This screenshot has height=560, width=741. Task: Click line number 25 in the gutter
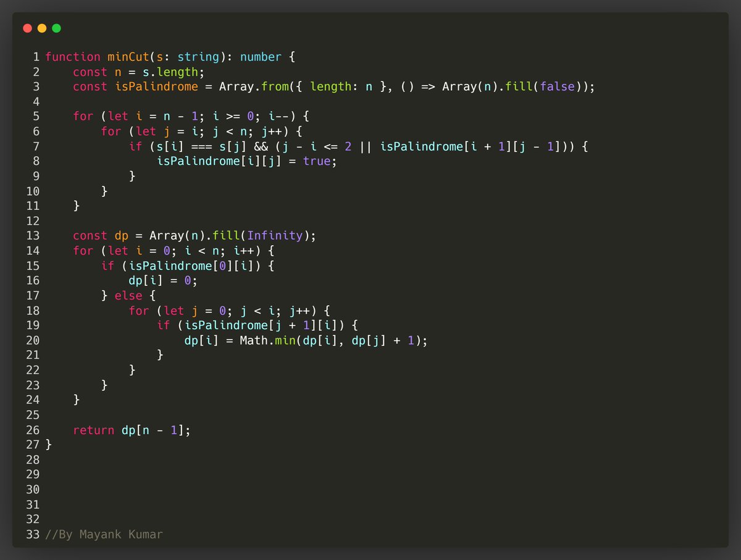[x=33, y=415]
